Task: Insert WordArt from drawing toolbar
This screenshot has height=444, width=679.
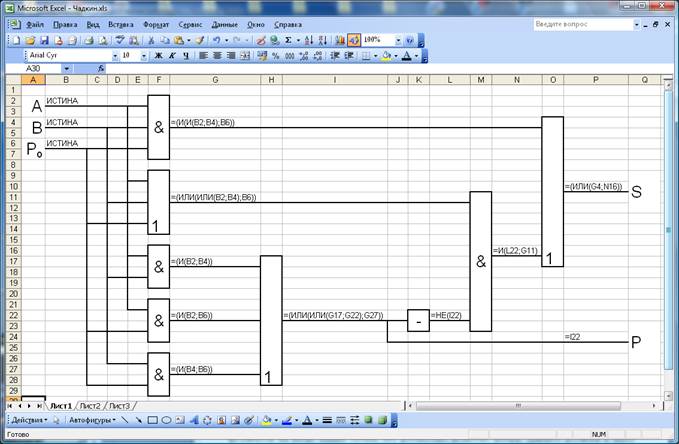Action: [x=194, y=420]
